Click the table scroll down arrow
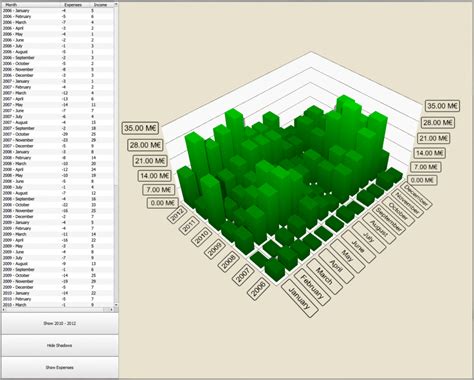 point(116,305)
